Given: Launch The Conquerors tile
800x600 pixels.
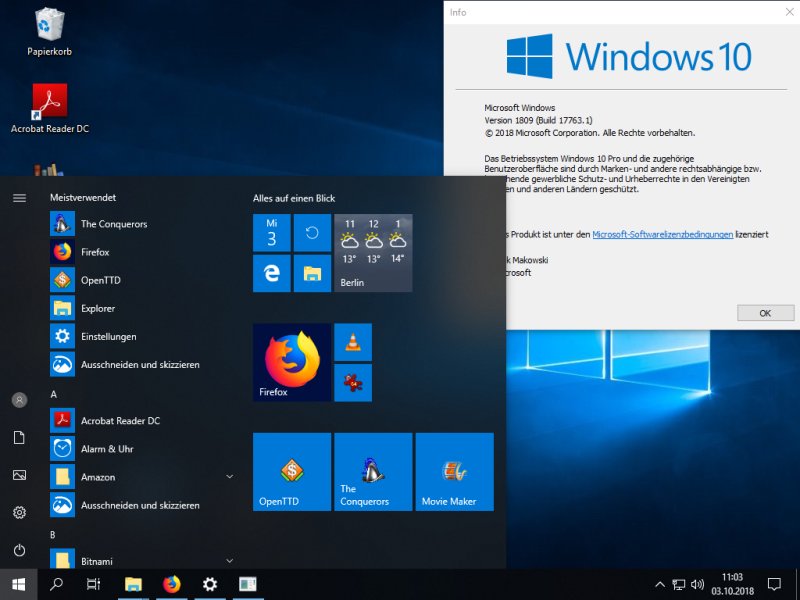Looking at the screenshot, I should click(x=373, y=472).
